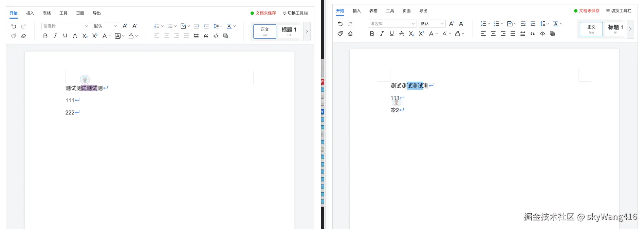
Task: Undo the last action in right editor
Action: pos(340,24)
